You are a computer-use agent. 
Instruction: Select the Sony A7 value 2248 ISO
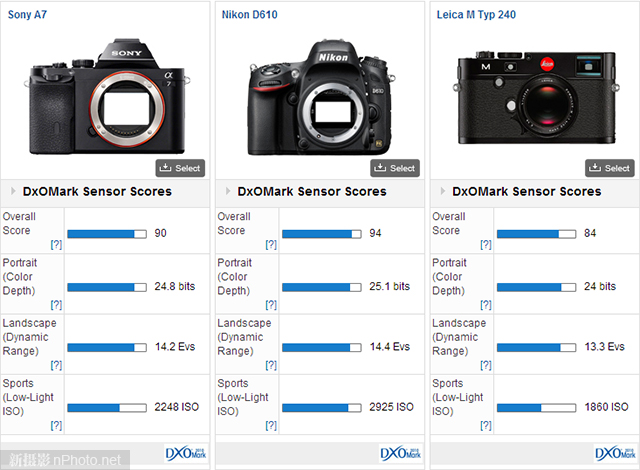[176, 407]
